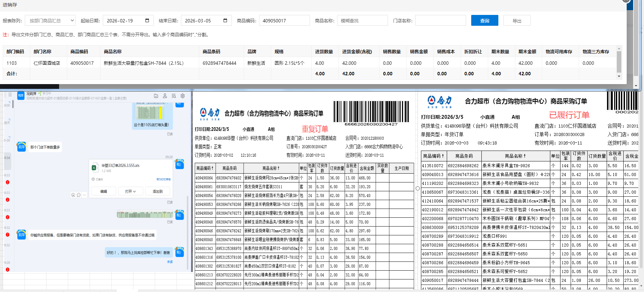Viewport: 644px width, 292px height.
Task: Click the add member icon in chat header
Action: [165, 96]
